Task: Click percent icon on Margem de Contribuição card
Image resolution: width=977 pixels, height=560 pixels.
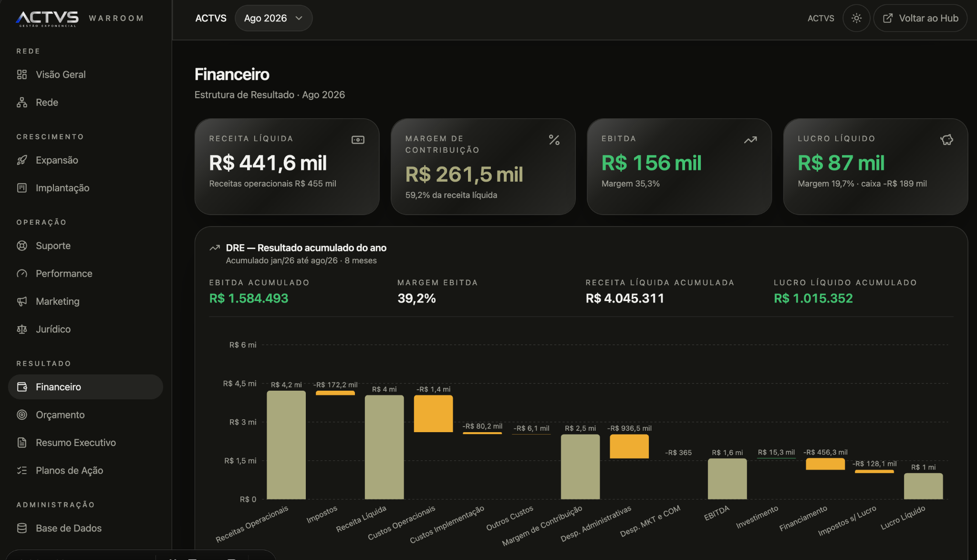Action: (554, 140)
